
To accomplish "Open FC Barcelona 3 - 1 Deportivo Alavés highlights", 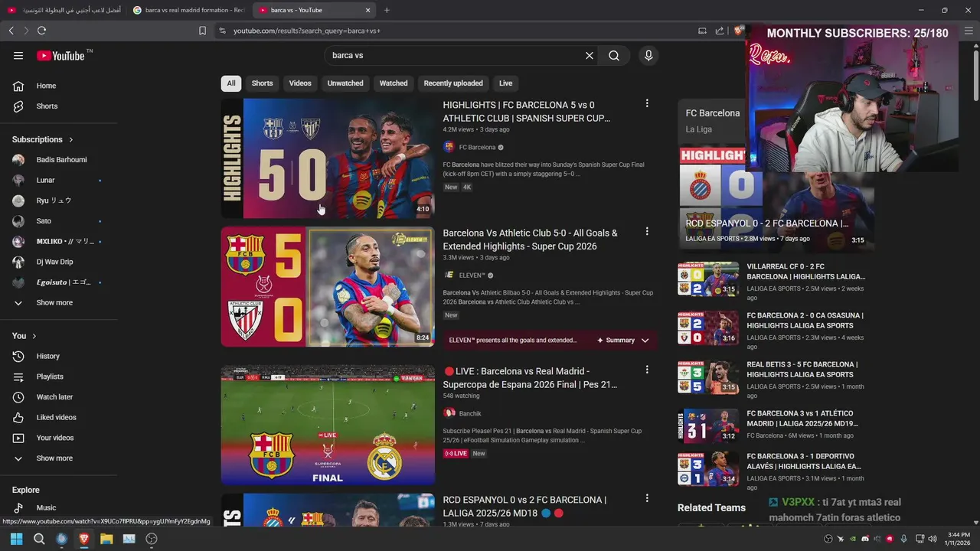I will 804,461.
